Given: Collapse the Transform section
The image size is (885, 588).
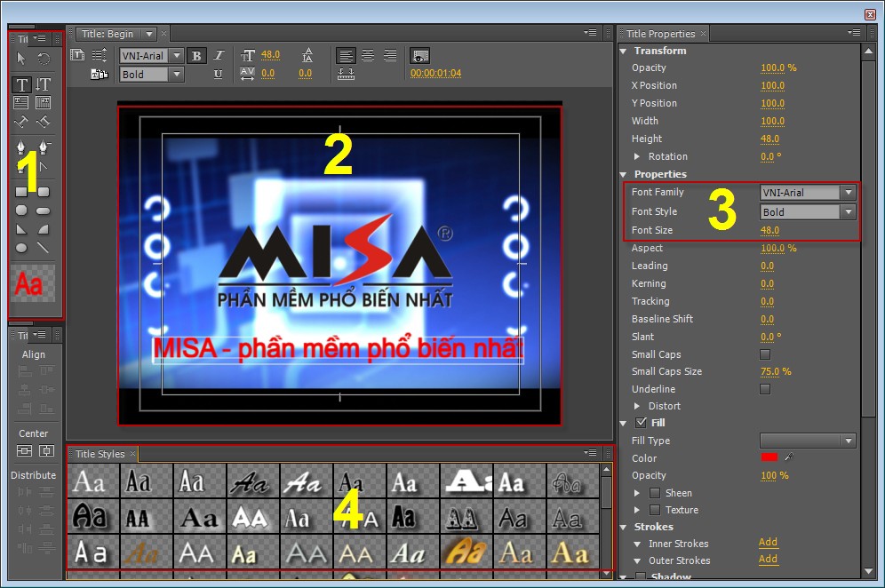Looking at the screenshot, I should pos(624,51).
